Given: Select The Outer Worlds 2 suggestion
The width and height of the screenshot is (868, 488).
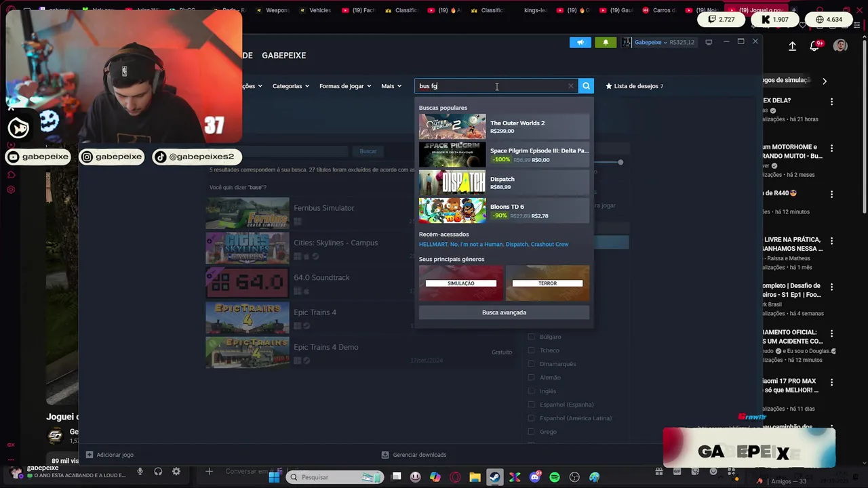Looking at the screenshot, I should 504,127.
